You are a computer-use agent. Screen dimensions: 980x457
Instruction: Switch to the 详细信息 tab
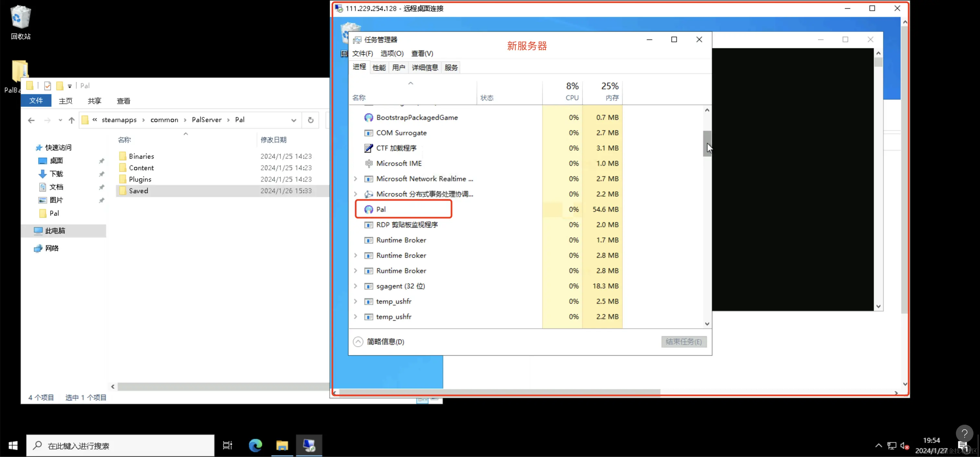[425, 68]
